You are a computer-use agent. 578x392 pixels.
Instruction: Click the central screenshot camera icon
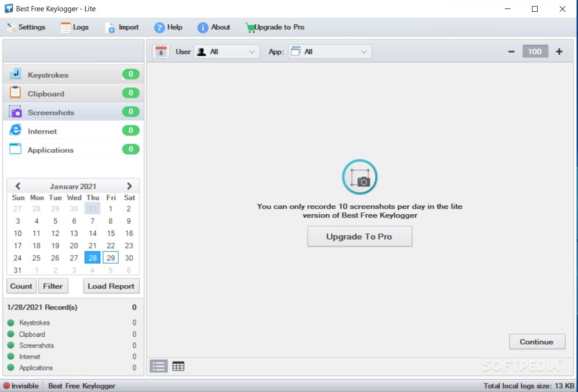coord(359,177)
